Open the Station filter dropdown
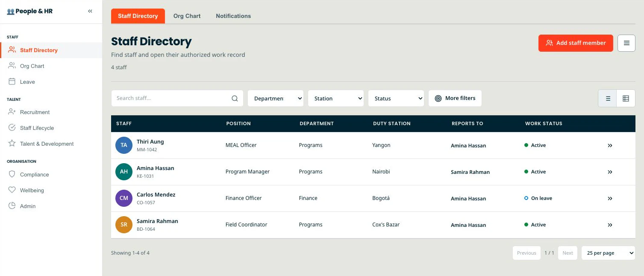The image size is (644, 276). [336, 98]
